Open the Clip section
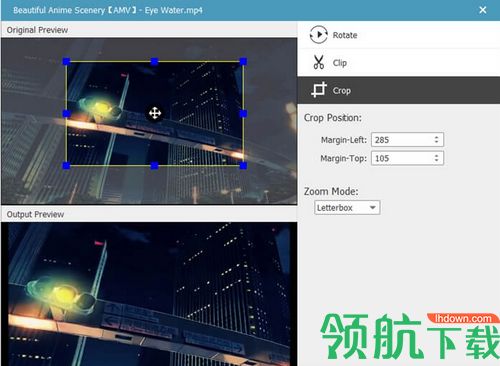 click(399, 63)
